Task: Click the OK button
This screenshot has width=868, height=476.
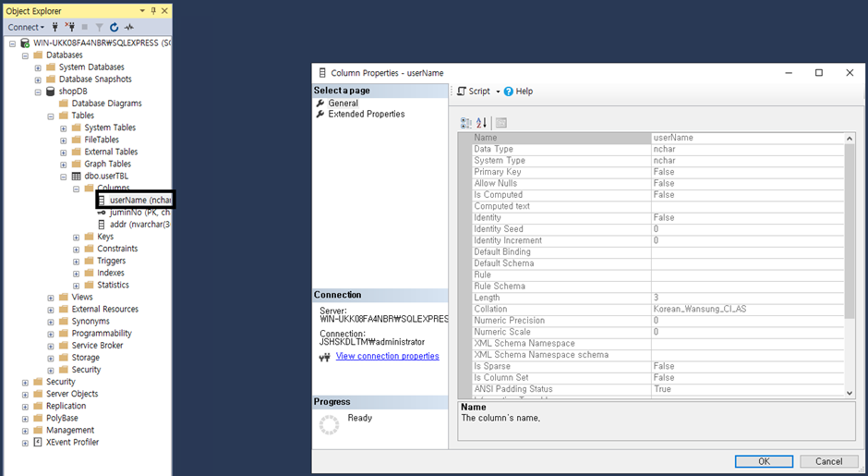Action: 764,461
